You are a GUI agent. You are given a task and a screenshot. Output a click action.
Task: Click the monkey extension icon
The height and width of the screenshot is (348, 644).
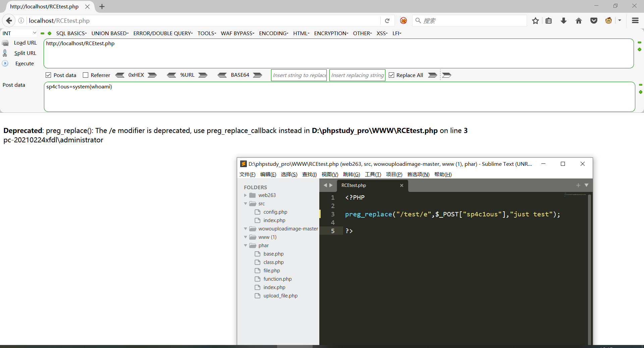[x=608, y=21]
